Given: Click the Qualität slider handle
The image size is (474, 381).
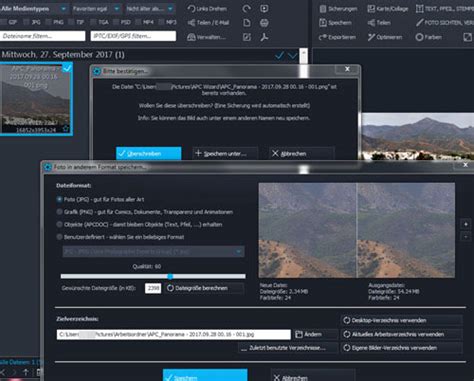Looking at the screenshot, I should tap(170, 276).
